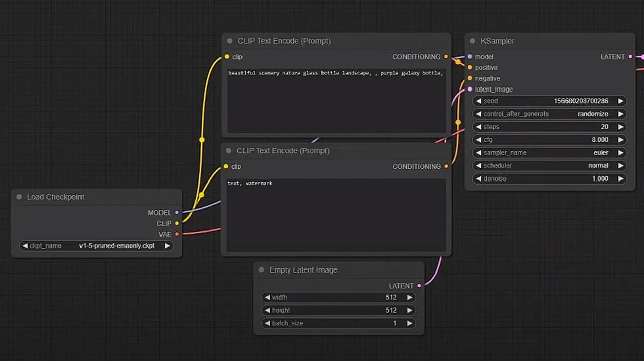Click the positive input socket on KSampler
This screenshot has height=361, width=644.
(470, 67)
